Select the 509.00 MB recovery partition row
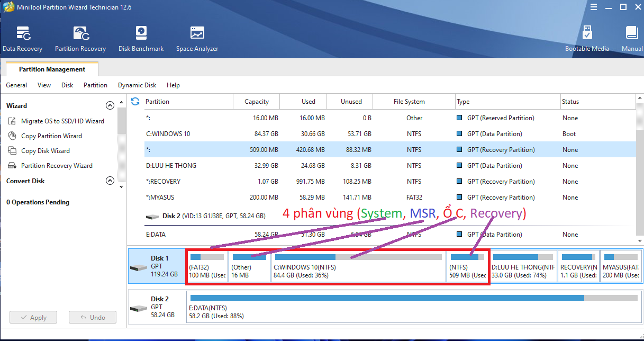644x341 pixels. point(389,150)
